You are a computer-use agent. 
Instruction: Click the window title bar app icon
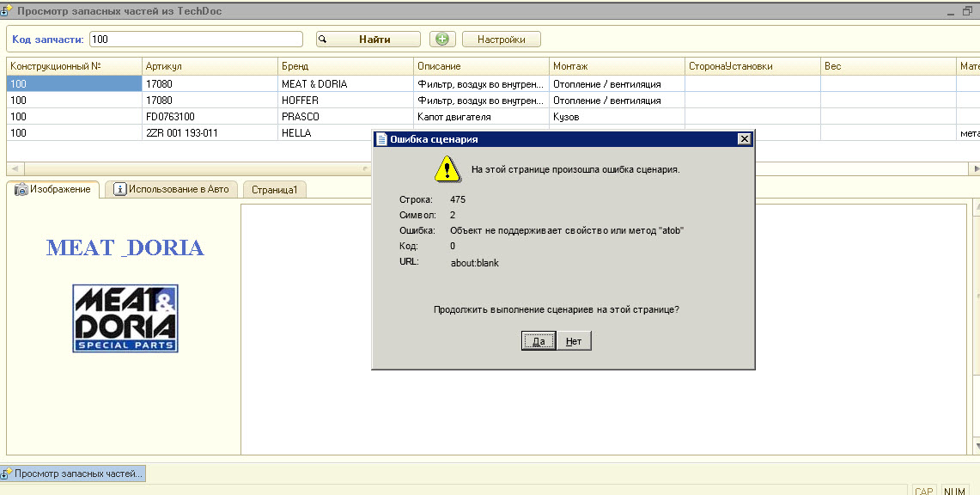(x=6, y=10)
